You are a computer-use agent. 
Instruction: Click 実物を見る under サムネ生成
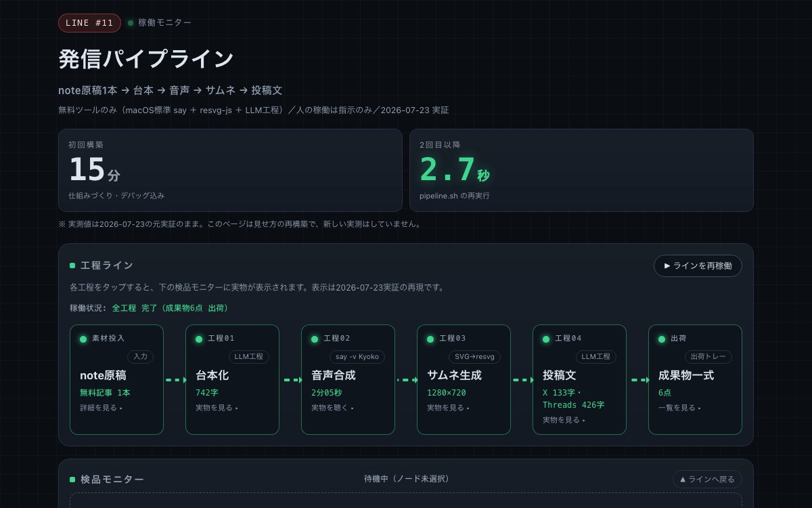pos(449,408)
